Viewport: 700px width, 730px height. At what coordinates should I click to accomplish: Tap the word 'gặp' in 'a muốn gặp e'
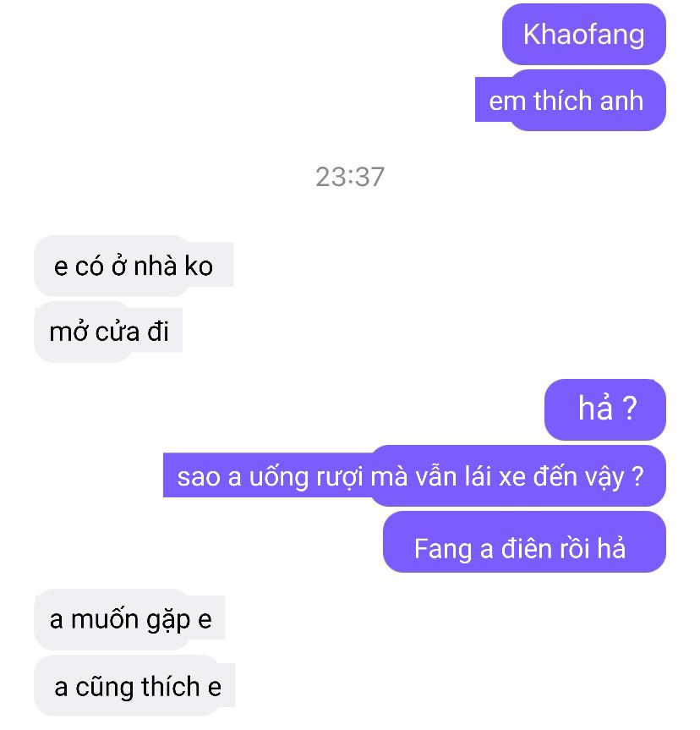pyautogui.click(x=168, y=622)
